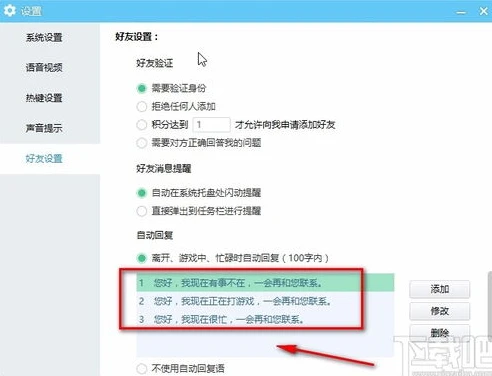Minimize the settings window

click(x=461, y=12)
